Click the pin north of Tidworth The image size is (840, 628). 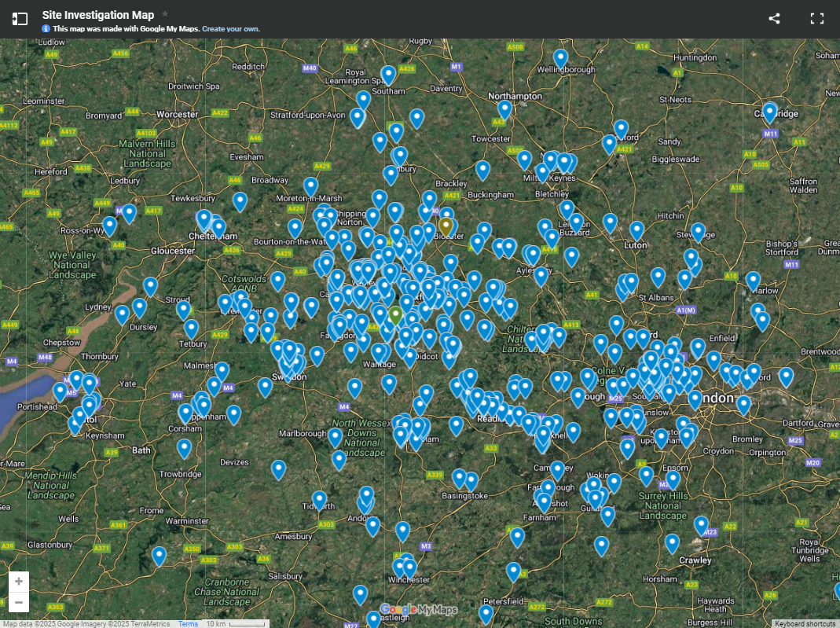click(319, 499)
